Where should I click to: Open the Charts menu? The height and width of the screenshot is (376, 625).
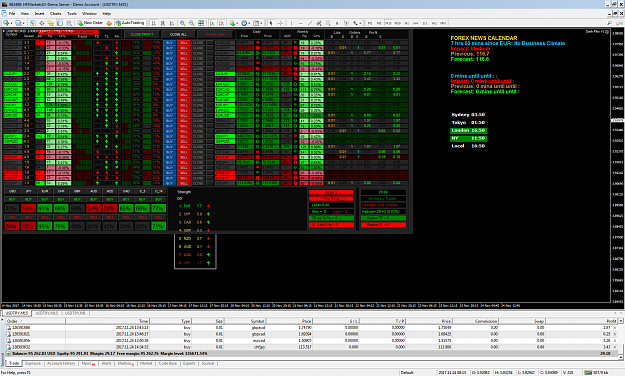tap(55, 14)
